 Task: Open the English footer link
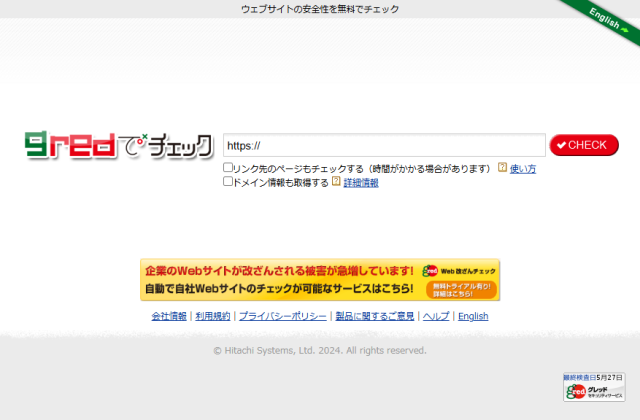[473, 316]
